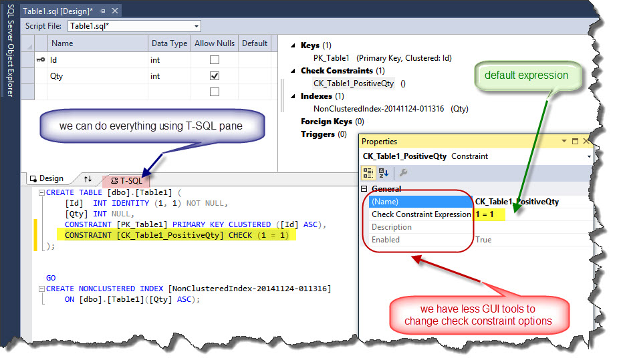Click the PRIMARY KEY CLUSTERED code line
Image resolution: width=619 pixels, height=364 pixels.
pyautogui.click(x=195, y=225)
